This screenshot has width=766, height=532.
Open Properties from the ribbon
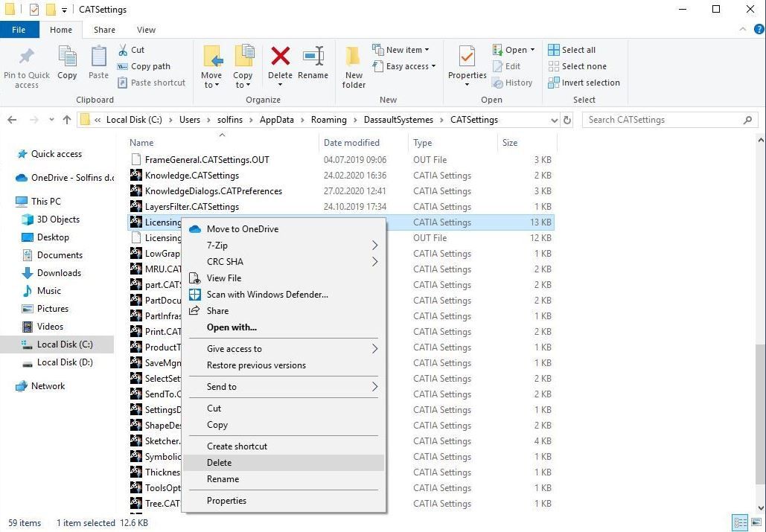point(467,63)
